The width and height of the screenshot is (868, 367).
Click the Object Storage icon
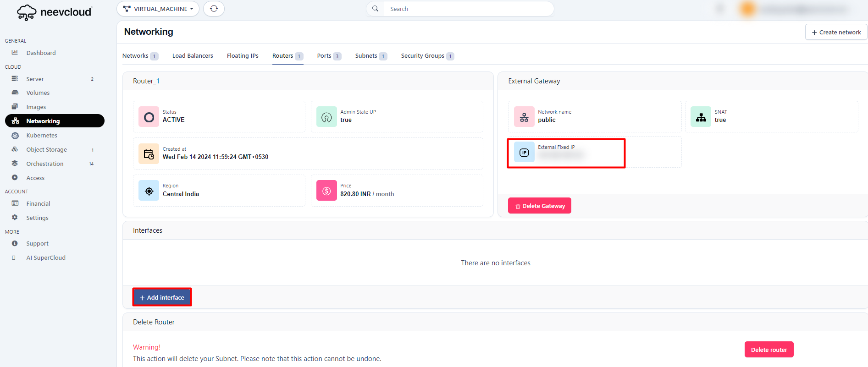(15, 149)
